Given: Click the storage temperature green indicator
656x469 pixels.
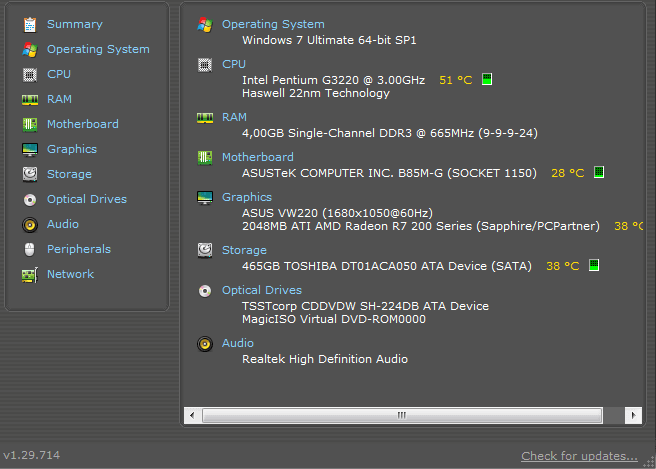Looking at the screenshot, I should click(x=593, y=266).
